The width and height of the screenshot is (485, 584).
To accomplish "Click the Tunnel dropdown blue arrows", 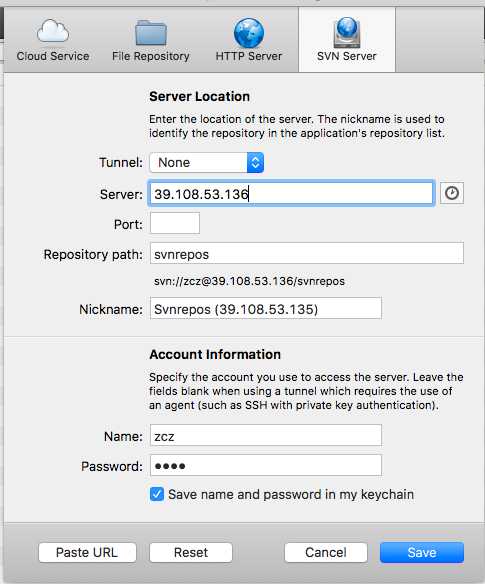I will tap(255, 162).
